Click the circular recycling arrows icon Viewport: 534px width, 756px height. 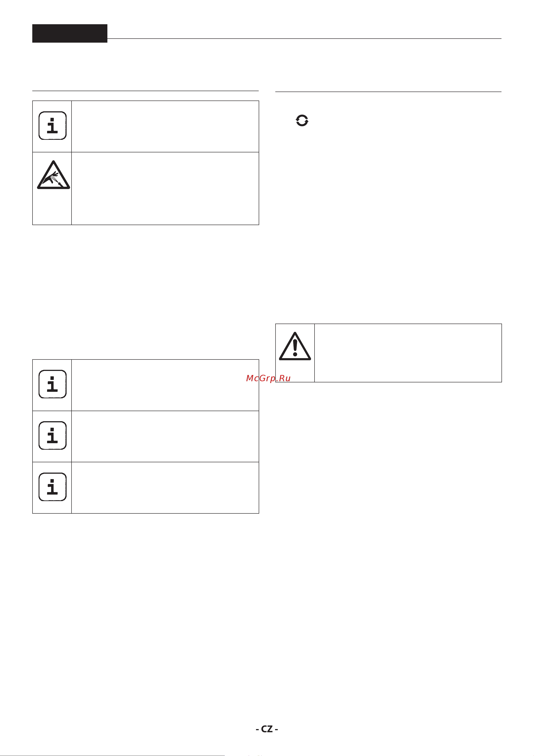(302, 121)
